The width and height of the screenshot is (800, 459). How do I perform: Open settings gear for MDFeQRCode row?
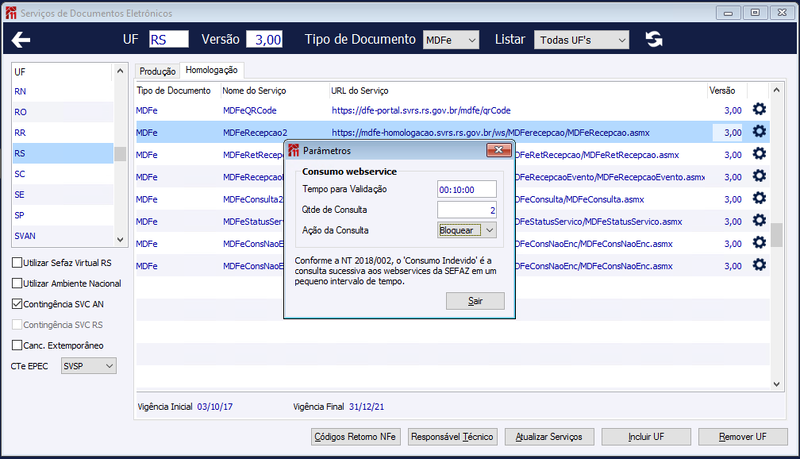click(759, 109)
